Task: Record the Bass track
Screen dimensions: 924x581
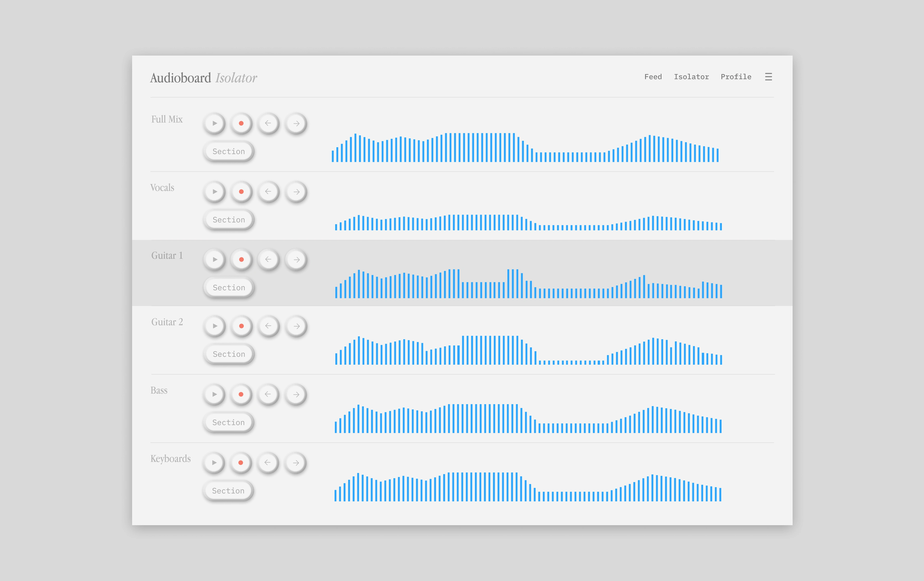Action: click(x=241, y=394)
